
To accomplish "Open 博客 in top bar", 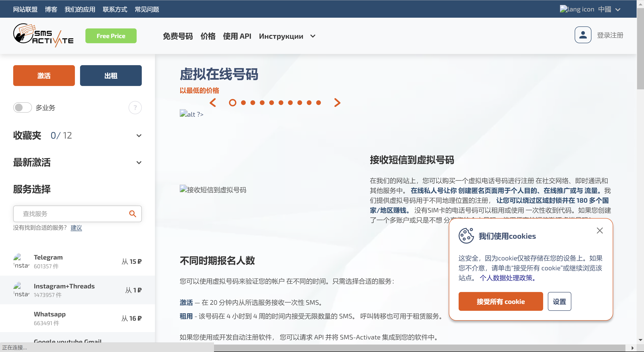I will 51,9.
